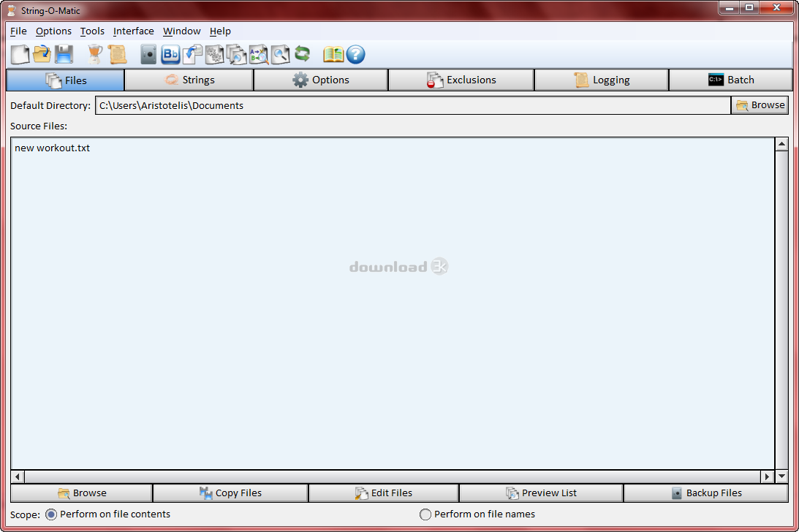Switch to the Files tab

(65, 80)
